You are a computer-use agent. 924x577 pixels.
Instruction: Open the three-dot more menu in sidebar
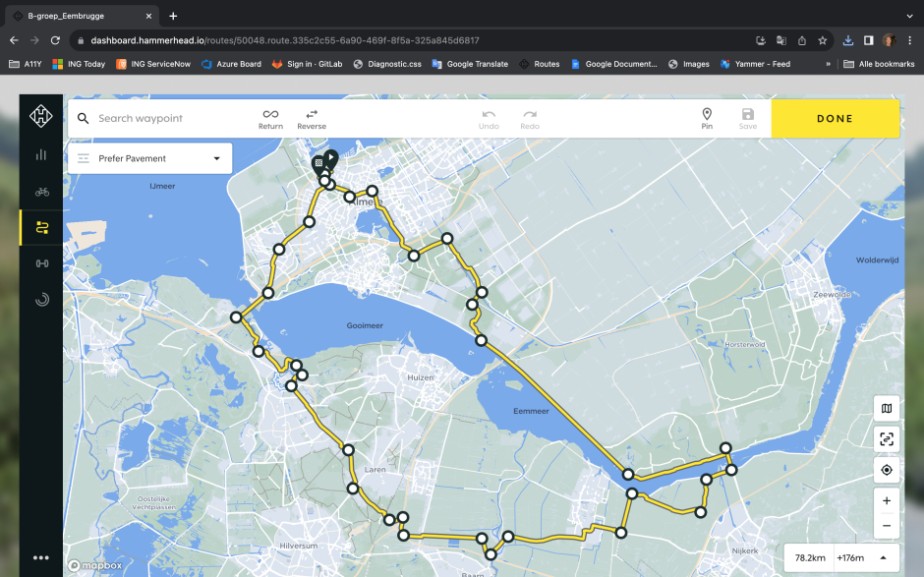[x=41, y=557]
